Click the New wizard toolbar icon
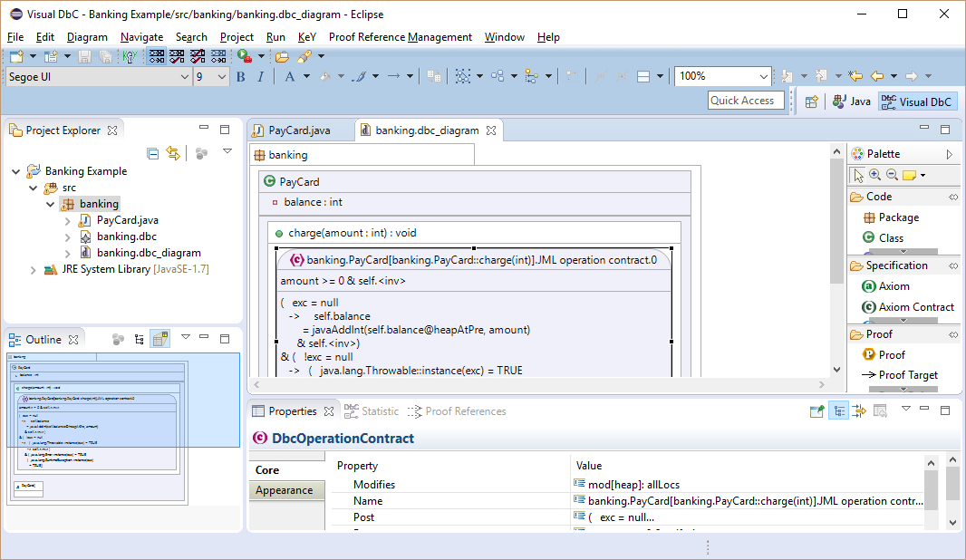The width and height of the screenshot is (966, 560). coord(16,57)
